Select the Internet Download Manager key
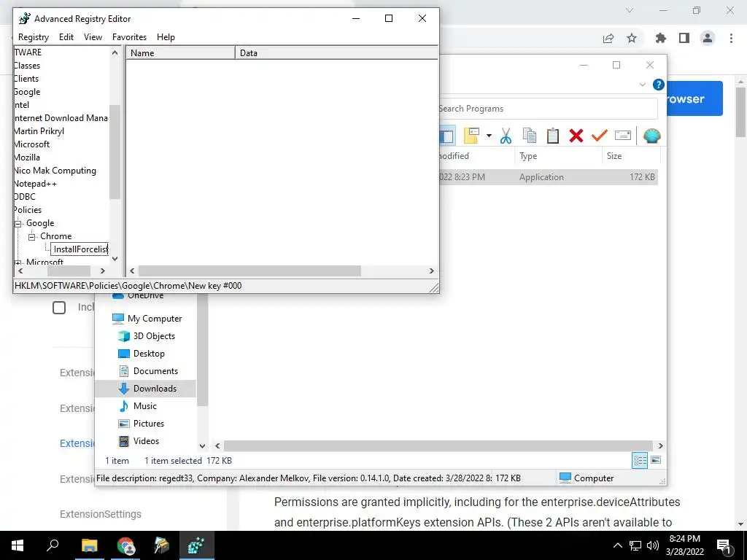The height and width of the screenshot is (560, 747). tap(61, 118)
